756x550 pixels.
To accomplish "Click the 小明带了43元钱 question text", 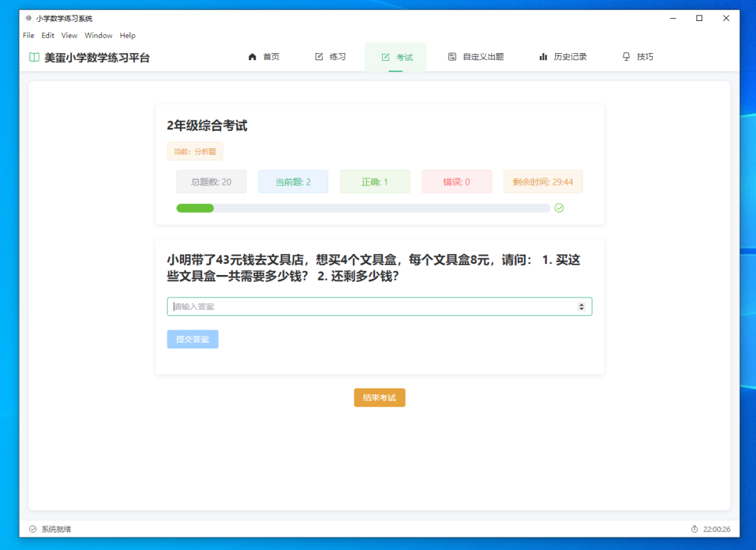I will [373, 268].
